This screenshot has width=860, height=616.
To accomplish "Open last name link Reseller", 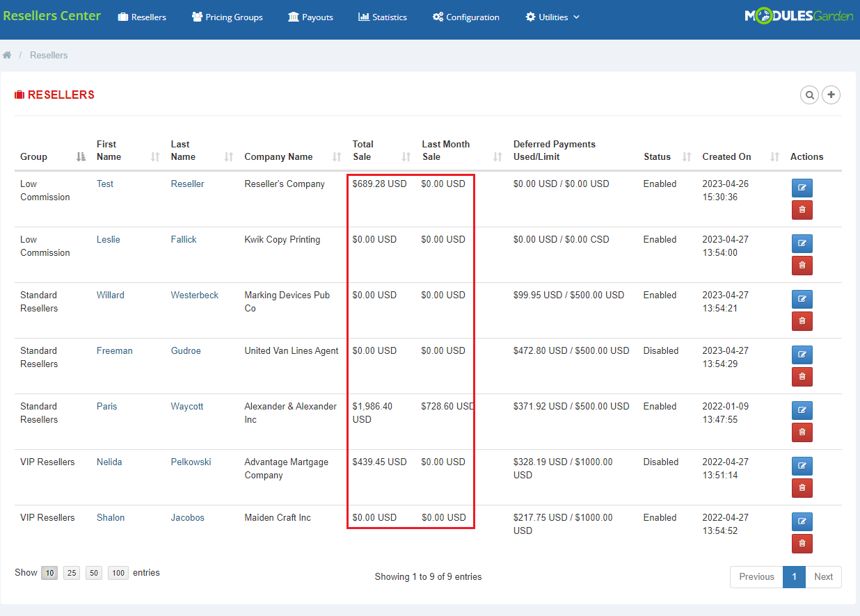I will (x=188, y=184).
